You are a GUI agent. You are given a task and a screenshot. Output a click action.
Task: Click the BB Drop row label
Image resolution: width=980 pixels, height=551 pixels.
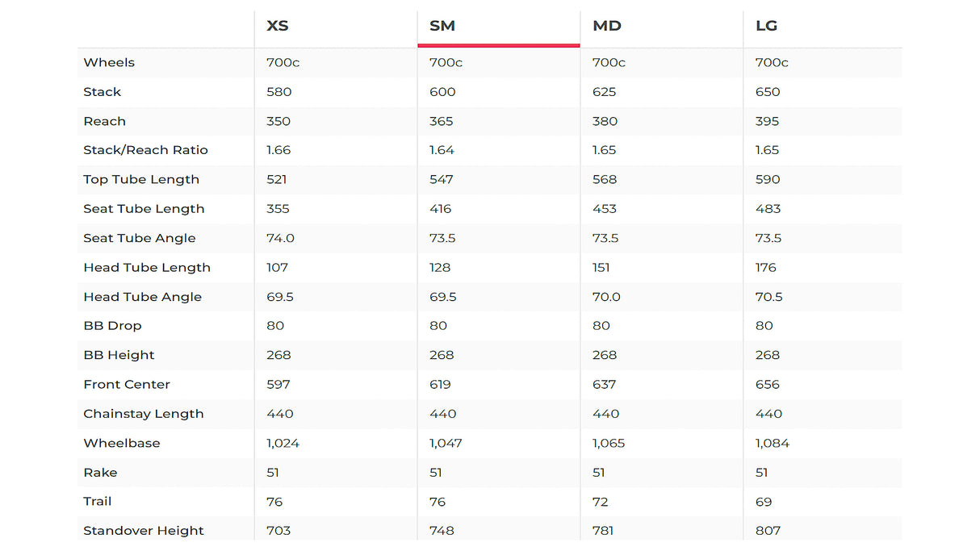[x=112, y=326]
